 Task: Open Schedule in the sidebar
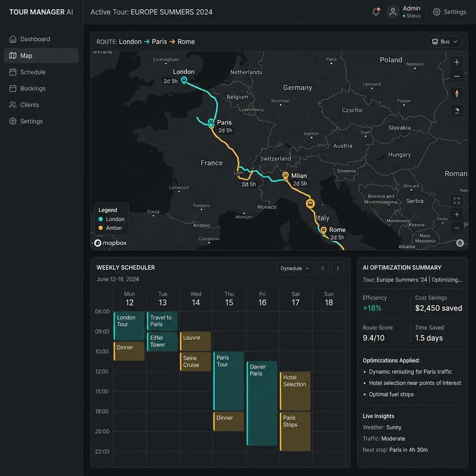pos(41,72)
